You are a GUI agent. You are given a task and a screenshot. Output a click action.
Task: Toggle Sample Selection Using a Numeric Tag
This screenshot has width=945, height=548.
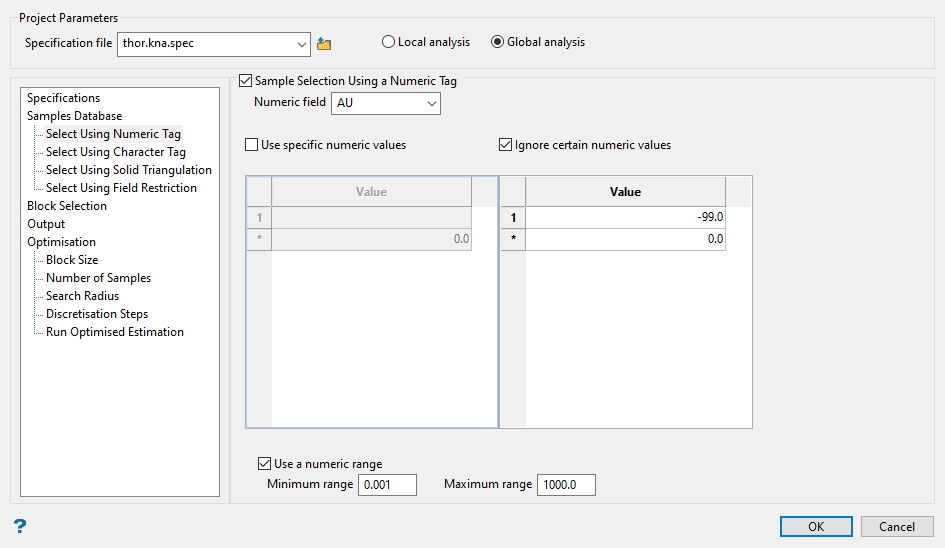[247, 81]
